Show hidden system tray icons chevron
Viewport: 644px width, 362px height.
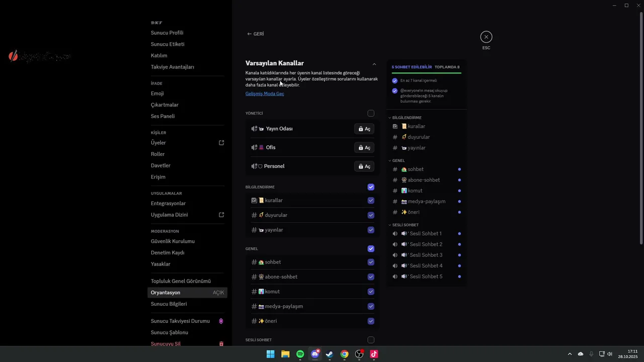(x=570, y=354)
